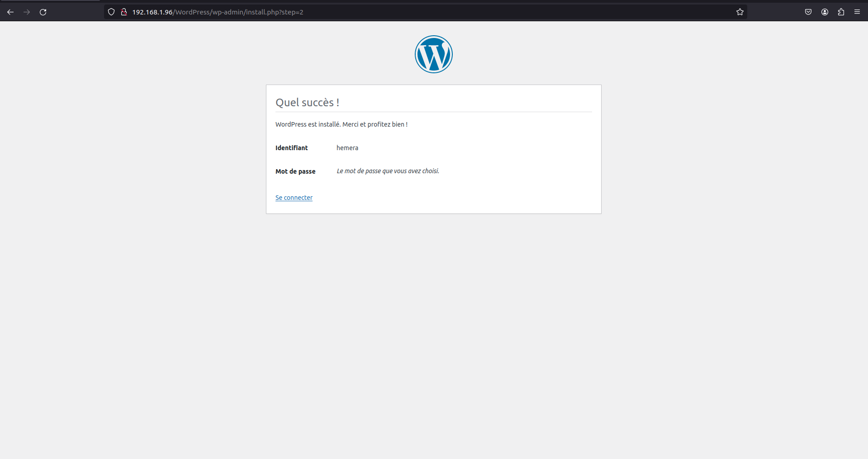Image resolution: width=868 pixels, height=459 pixels.
Task: Click the Mot de passe label
Action: pyautogui.click(x=295, y=171)
